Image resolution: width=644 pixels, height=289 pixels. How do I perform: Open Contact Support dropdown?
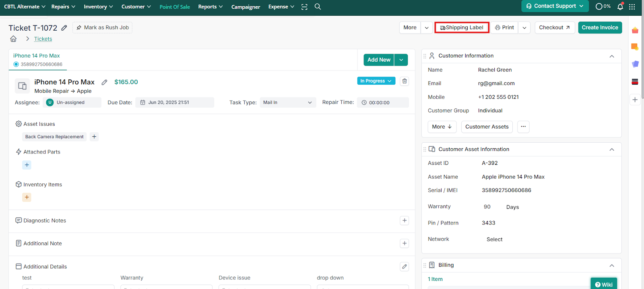tap(555, 6)
